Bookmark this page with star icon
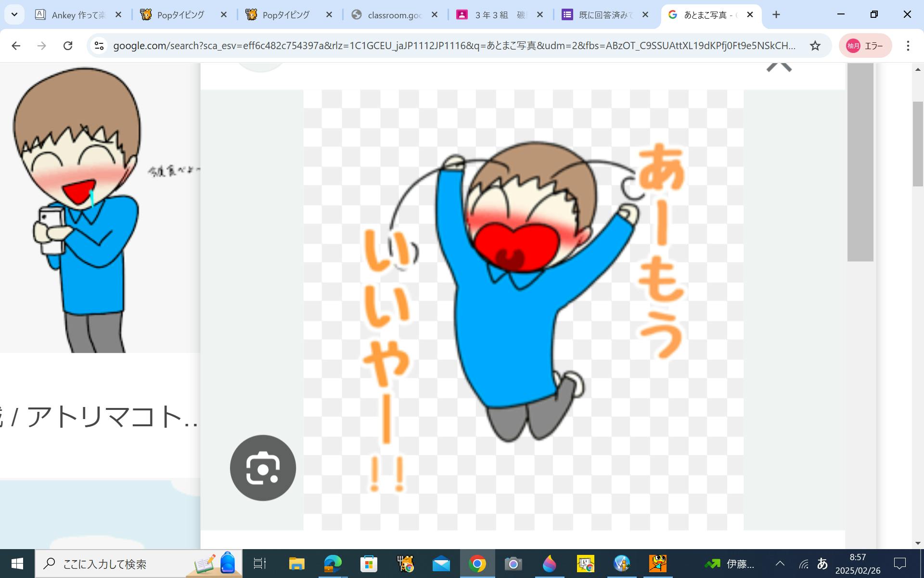924x578 pixels. [815, 46]
